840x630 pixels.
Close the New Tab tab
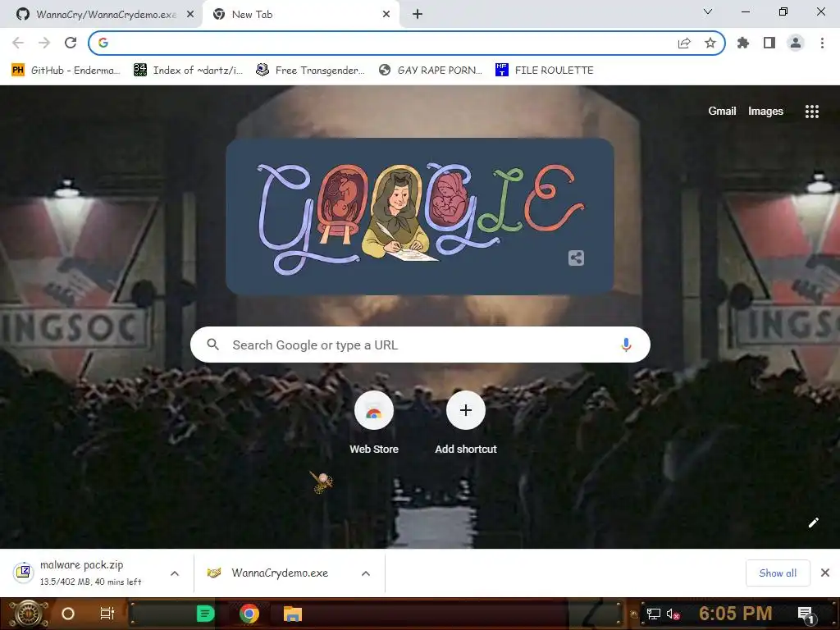(x=386, y=15)
